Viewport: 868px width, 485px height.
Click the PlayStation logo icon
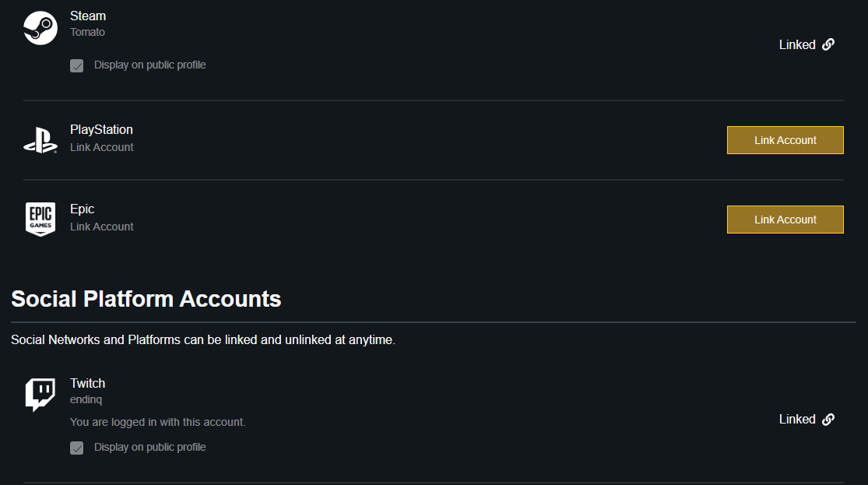[40, 140]
